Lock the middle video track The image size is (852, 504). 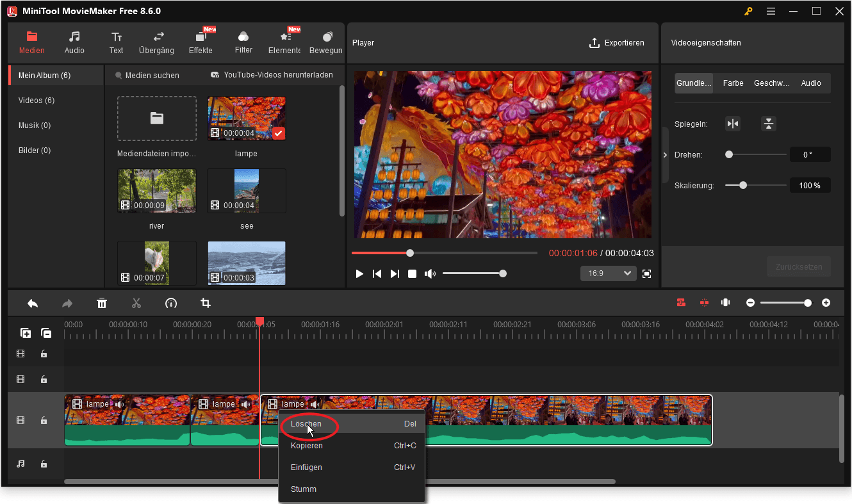tap(44, 379)
